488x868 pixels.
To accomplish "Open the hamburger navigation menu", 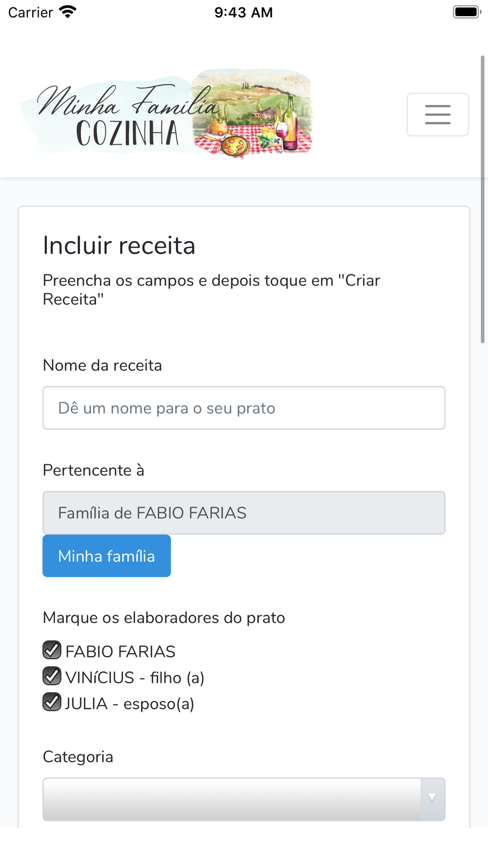I will coord(438,114).
